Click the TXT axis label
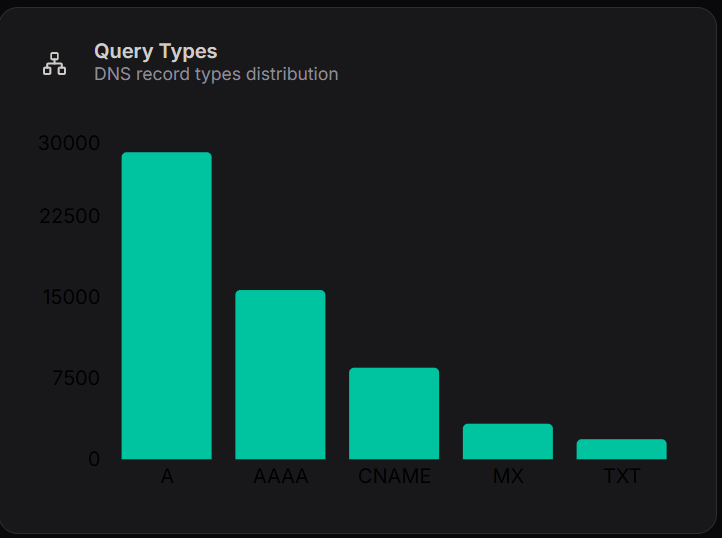Viewport: 722px width, 538px height. (621, 477)
